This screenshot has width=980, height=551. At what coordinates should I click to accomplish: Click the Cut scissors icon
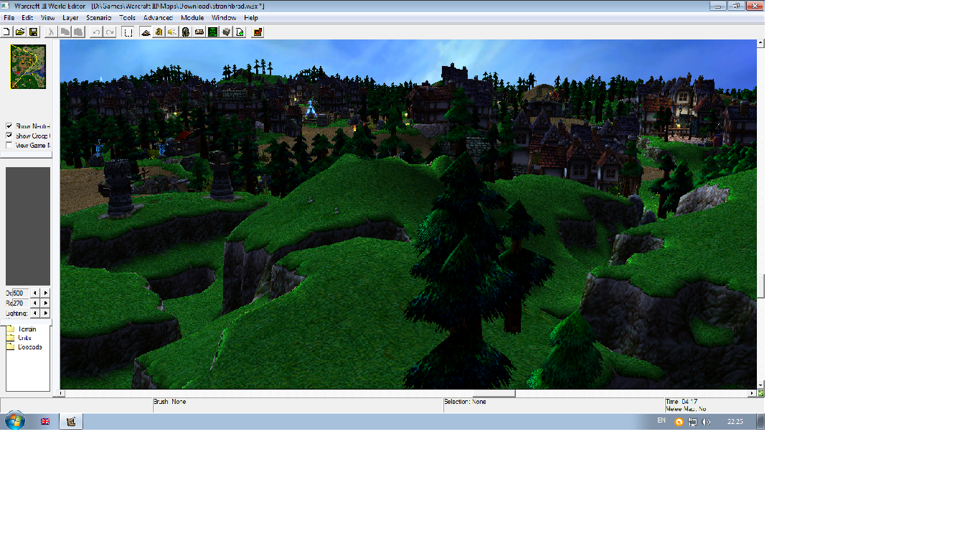[51, 32]
